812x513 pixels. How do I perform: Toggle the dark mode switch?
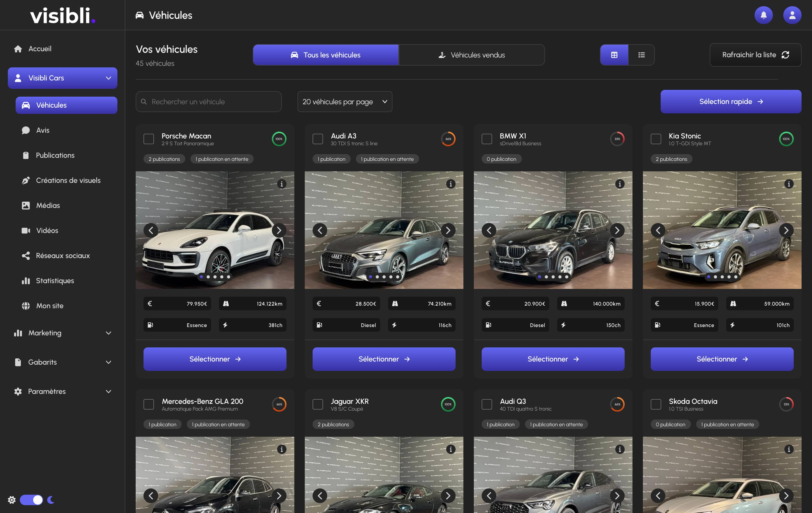coord(31,500)
